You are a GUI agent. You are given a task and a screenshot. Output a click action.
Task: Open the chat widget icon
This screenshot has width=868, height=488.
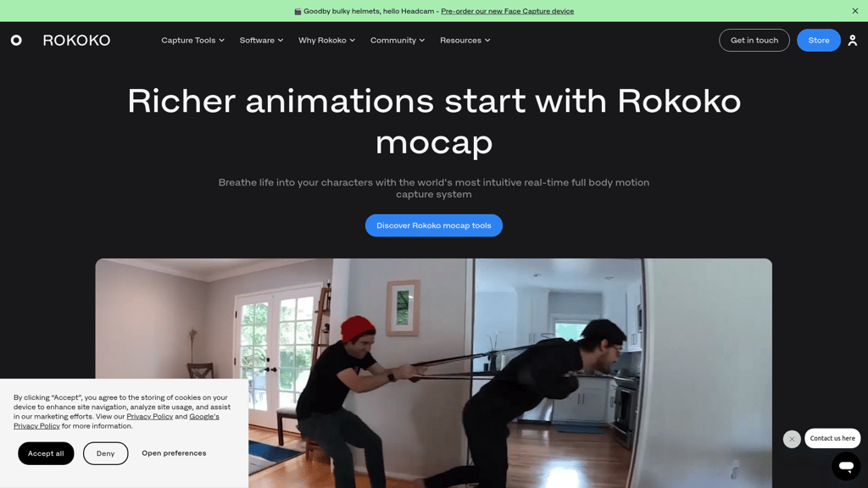(x=846, y=466)
